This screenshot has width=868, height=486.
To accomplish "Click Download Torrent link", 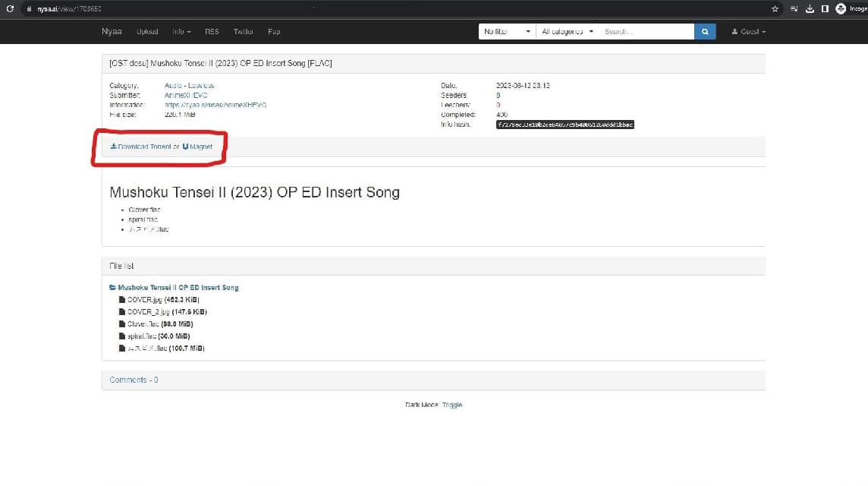I will [140, 147].
